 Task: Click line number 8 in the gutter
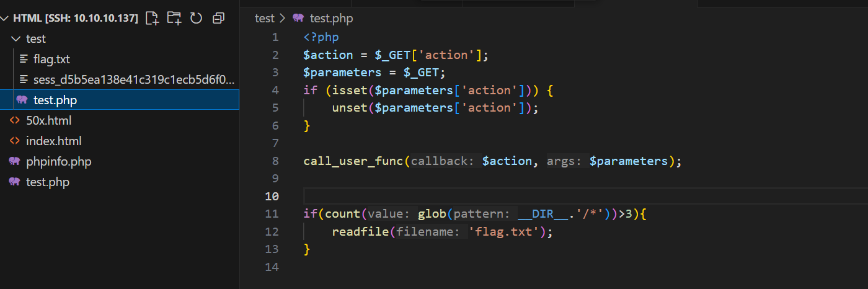(x=275, y=161)
